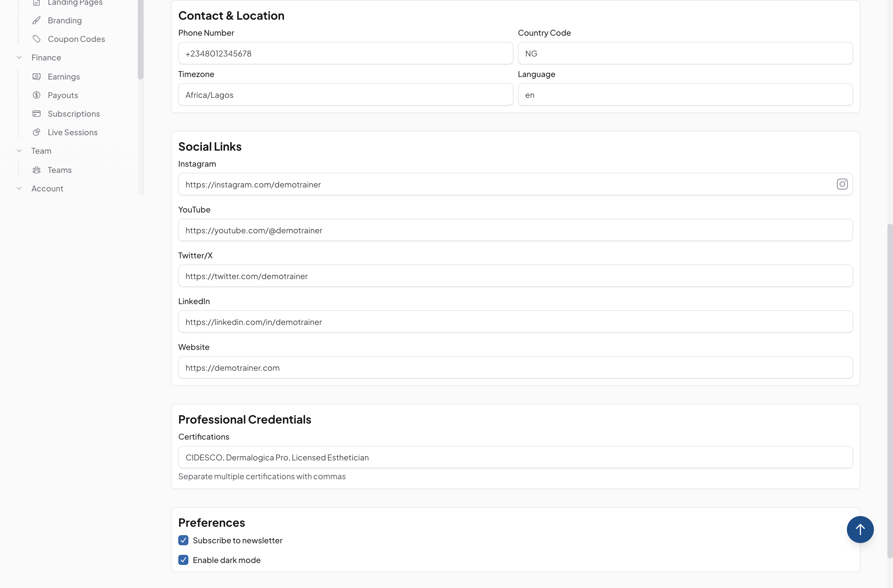893x588 pixels.
Task: Uncheck Subscribe to newsletter checkbox
Action: coord(183,540)
